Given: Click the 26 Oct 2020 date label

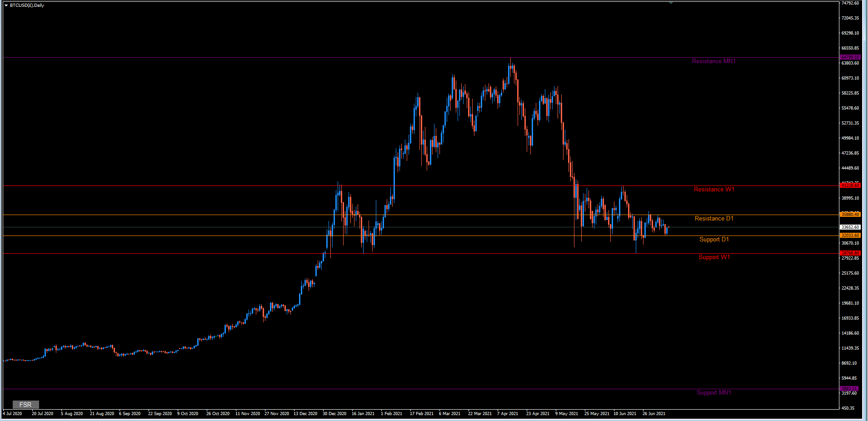Looking at the screenshot, I should click(x=218, y=414).
